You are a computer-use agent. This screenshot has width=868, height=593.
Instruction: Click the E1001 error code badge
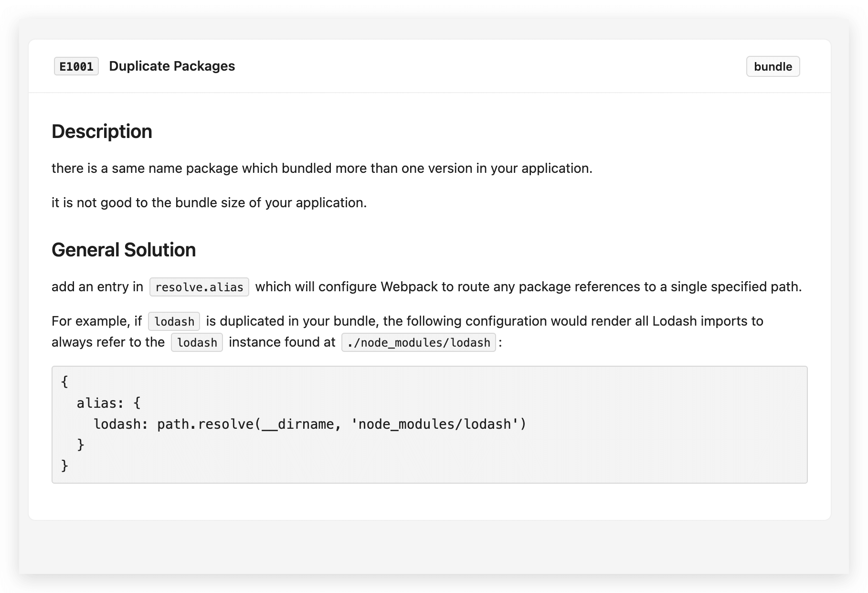tap(76, 66)
